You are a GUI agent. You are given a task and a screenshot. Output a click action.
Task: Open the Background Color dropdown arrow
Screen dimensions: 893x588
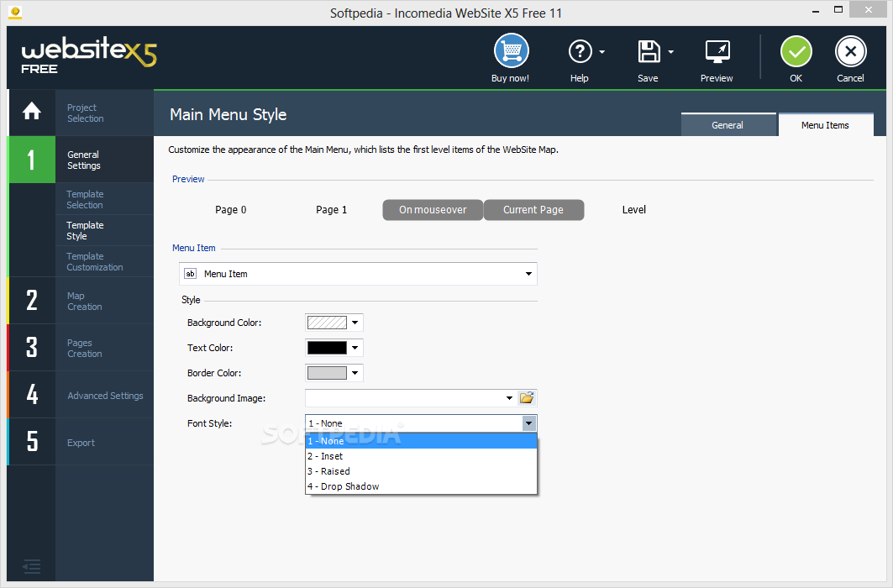tap(355, 323)
